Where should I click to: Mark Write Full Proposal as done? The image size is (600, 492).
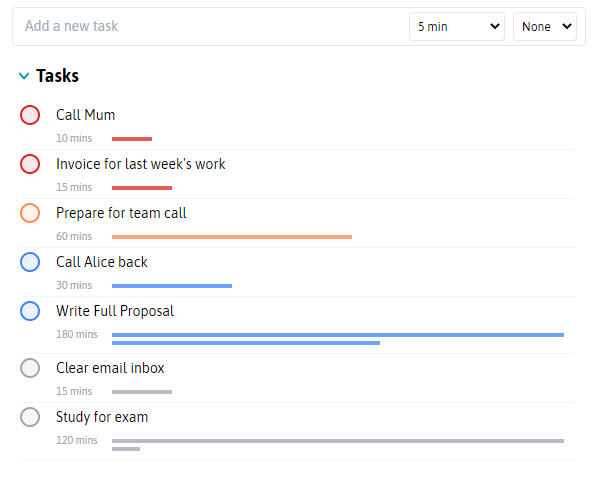click(x=30, y=311)
